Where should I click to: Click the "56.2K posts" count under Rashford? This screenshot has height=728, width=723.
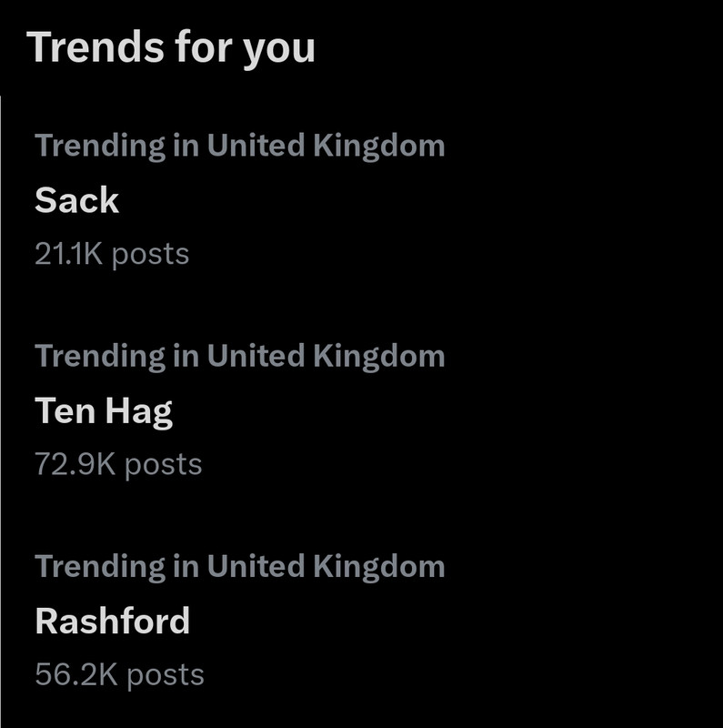tap(119, 674)
